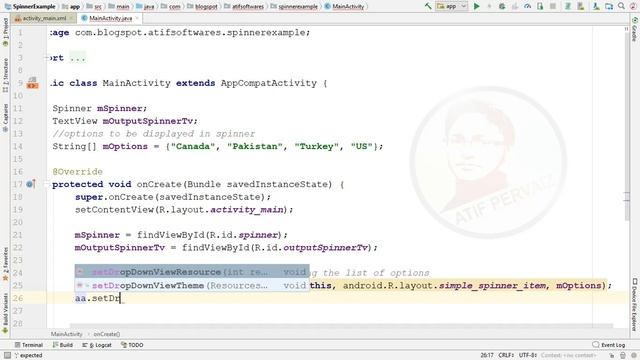
Task: Click the atifsoftwares breadcrumb folder
Action: click(x=244, y=7)
